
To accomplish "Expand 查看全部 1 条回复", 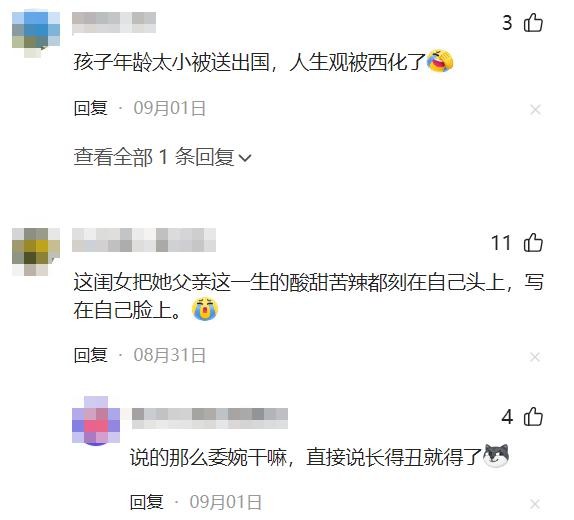I will click(163, 157).
